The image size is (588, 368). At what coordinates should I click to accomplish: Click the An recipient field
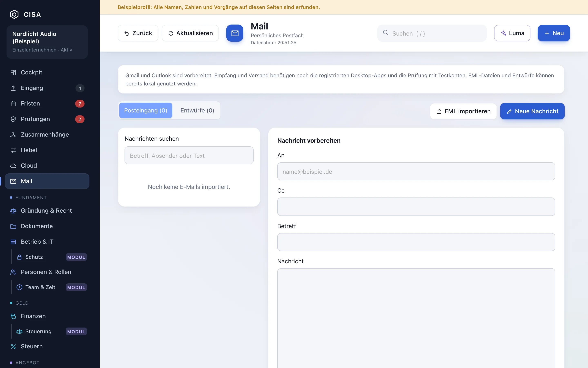pos(416,171)
